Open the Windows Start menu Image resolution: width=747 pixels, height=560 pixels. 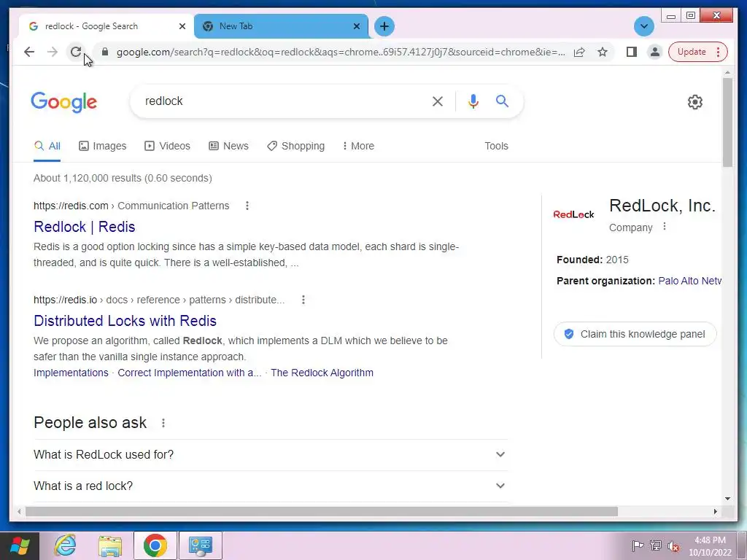pyautogui.click(x=20, y=545)
